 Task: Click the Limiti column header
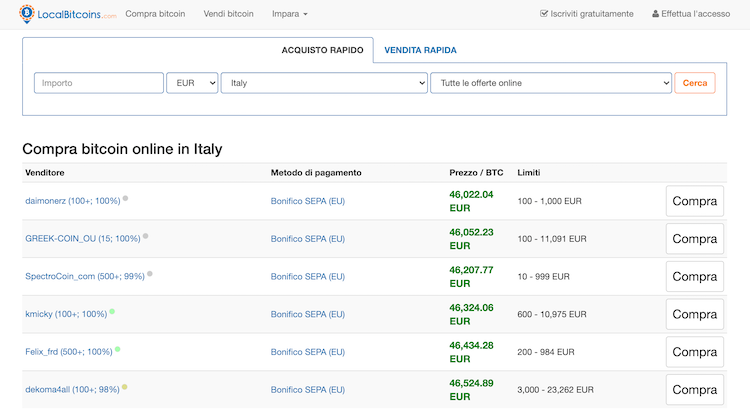[529, 173]
